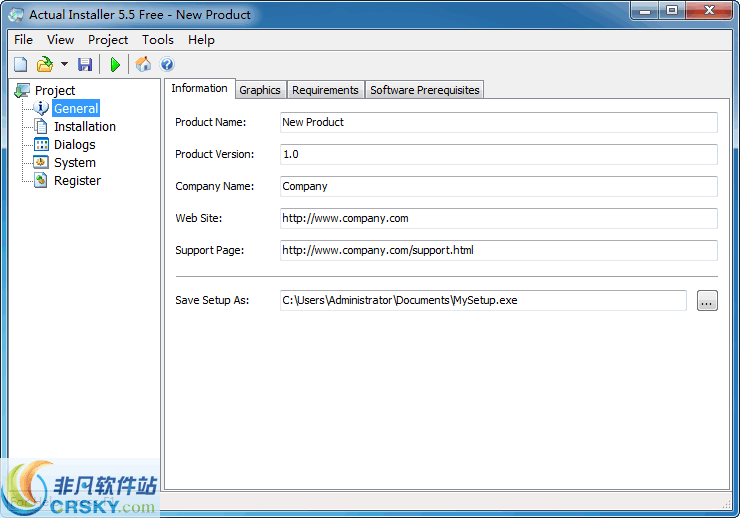Switch to the Requirements tab
The height and width of the screenshot is (518, 740).
[x=325, y=90]
